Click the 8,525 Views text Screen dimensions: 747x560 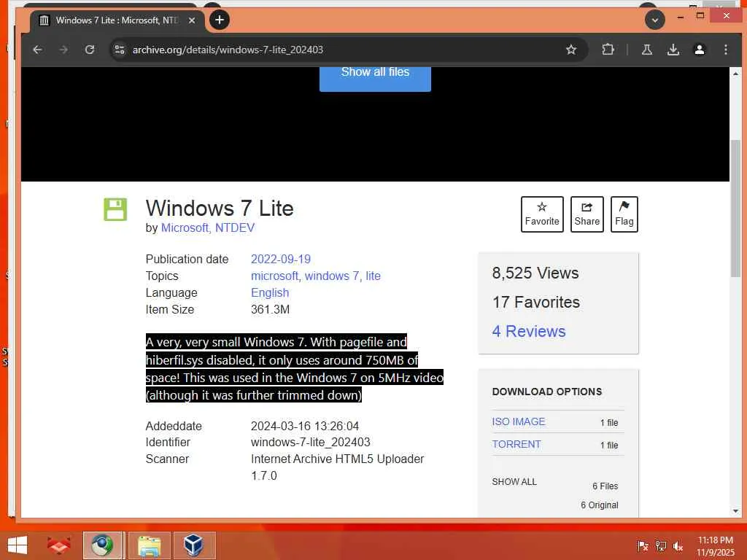coord(535,273)
